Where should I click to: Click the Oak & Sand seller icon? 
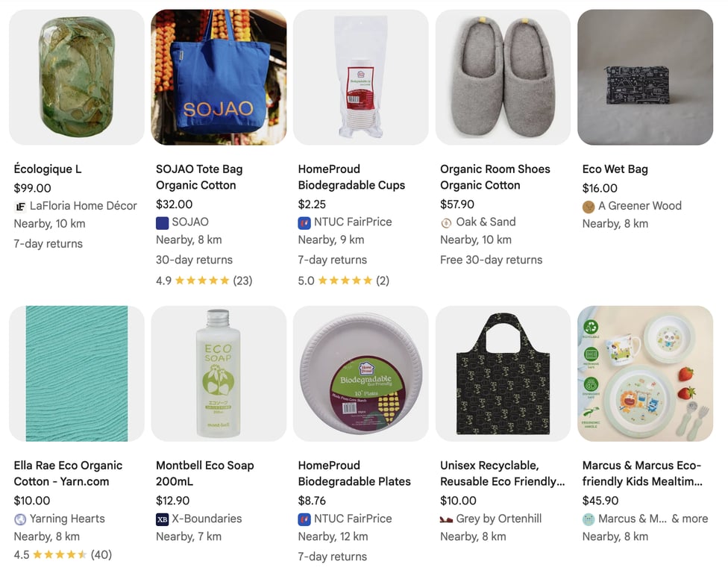[x=446, y=222]
